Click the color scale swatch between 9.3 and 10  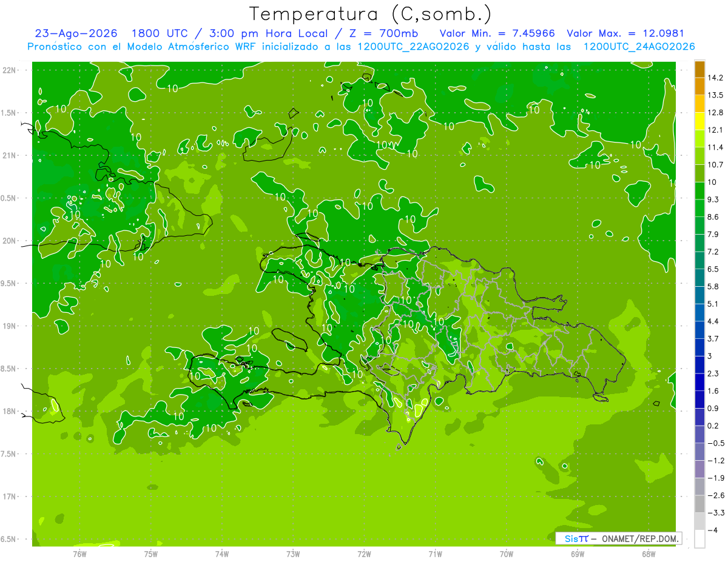(700, 191)
